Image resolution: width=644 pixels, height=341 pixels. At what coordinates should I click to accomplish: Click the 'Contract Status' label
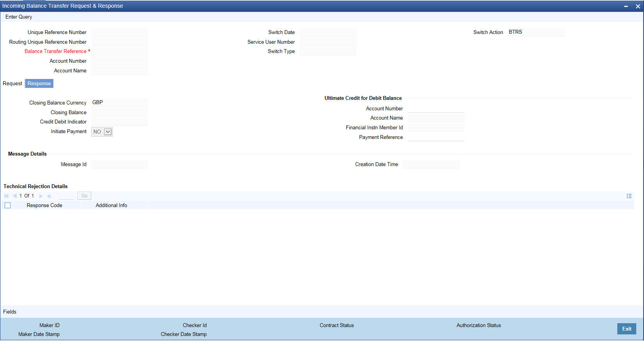click(337, 325)
